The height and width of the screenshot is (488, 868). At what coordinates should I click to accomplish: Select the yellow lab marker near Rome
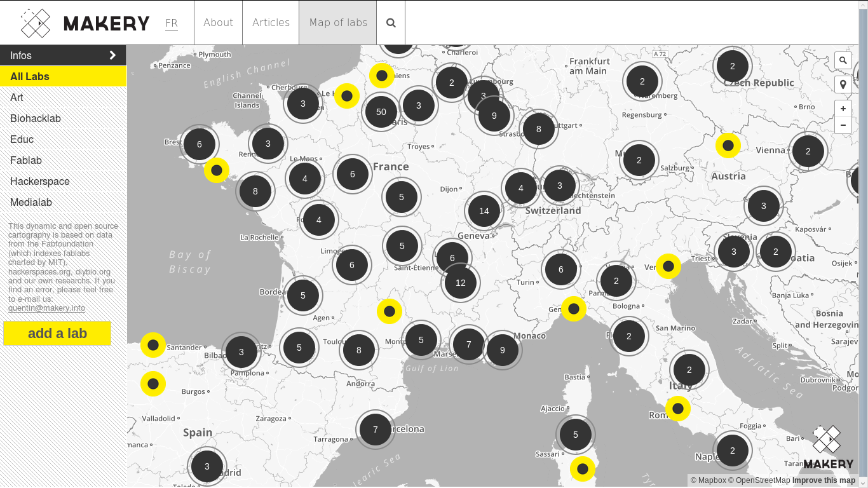pyautogui.click(x=678, y=409)
